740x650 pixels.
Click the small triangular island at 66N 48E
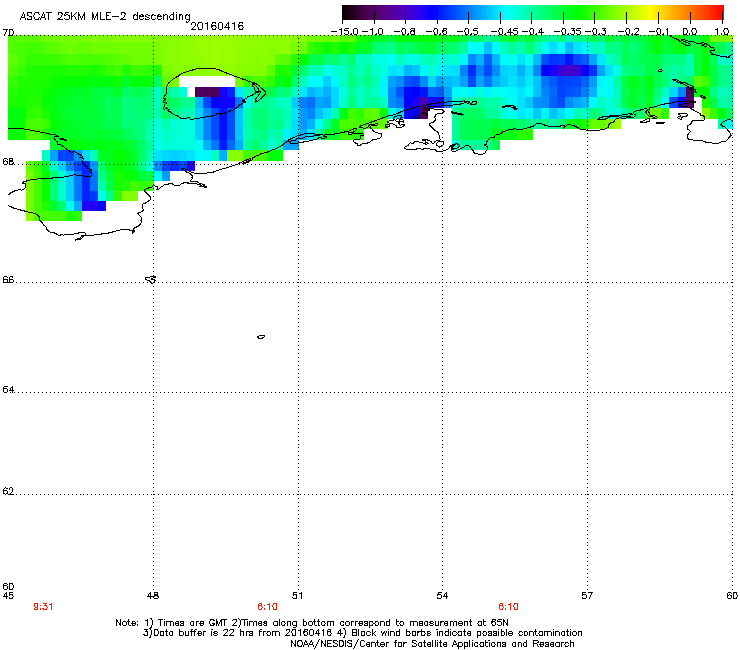tap(151, 279)
